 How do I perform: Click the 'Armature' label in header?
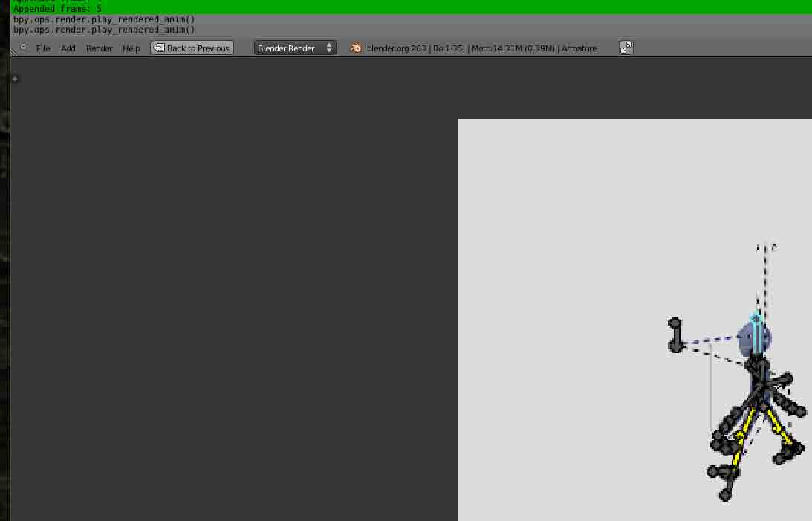click(579, 48)
